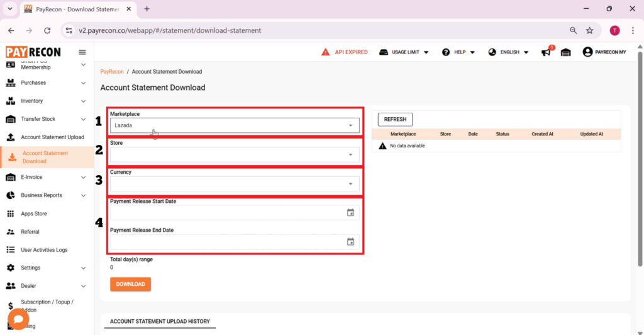Expand the Transfer Stock chevron
The height and width of the screenshot is (335, 644).
tap(84, 119)
